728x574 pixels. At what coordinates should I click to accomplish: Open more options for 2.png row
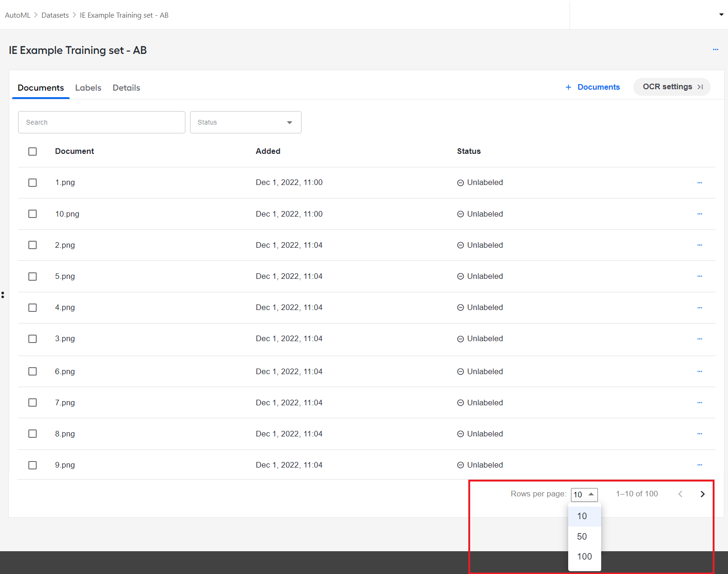(x=700, y=245)
